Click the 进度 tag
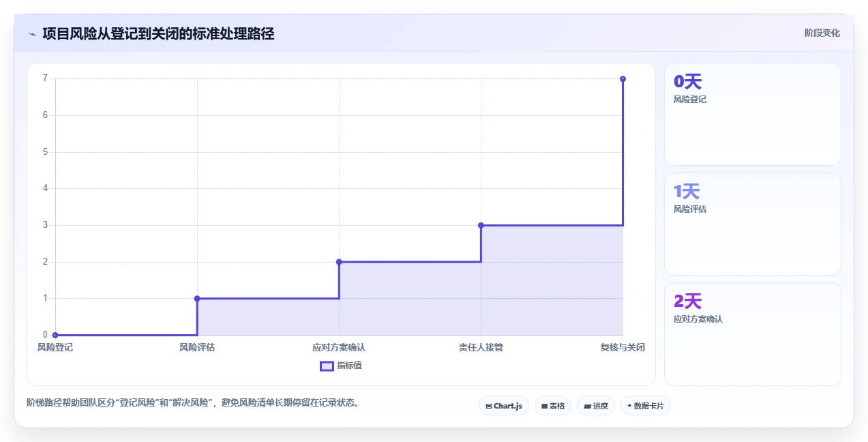 pos(595,406)
